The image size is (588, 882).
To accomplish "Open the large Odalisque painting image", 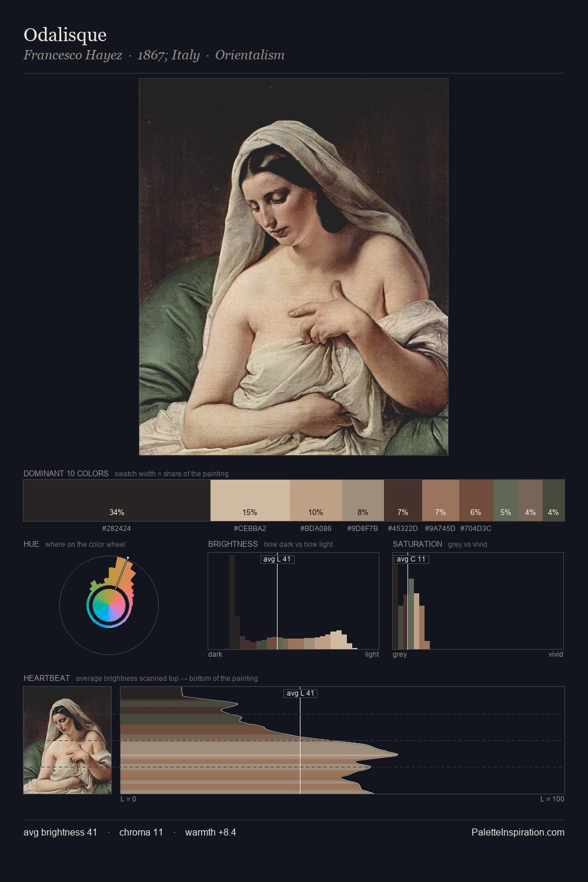I will (x=293, y=267).
